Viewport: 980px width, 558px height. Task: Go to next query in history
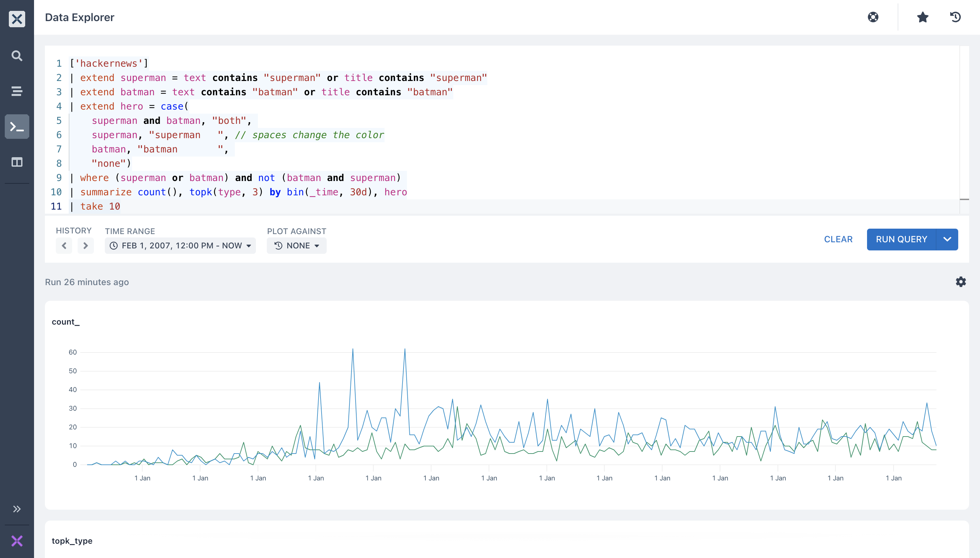pyautogui.click(x=85, y=246)
